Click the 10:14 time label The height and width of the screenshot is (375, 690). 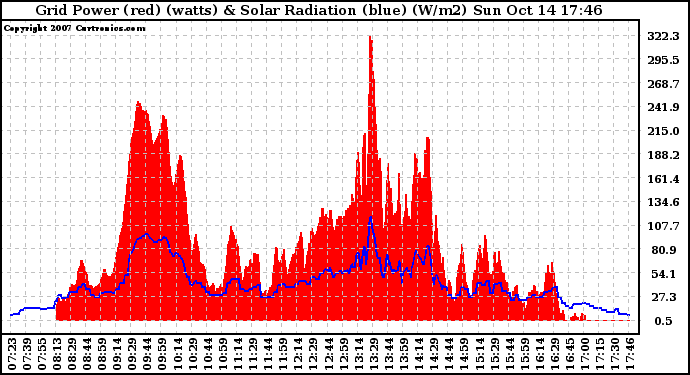tap(178, 354)
